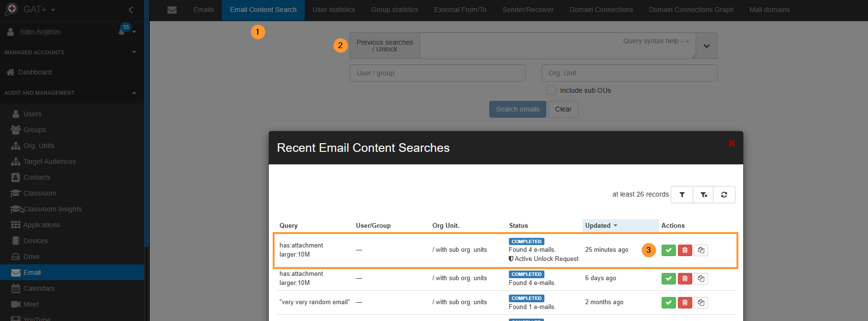Open Classroom Insights in the sidebar
The image size is (868, 321).
[72, 209]
